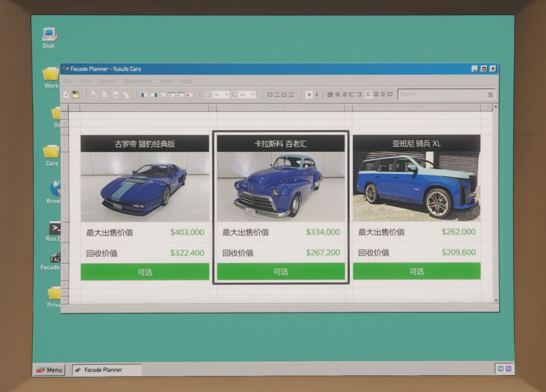Click the $322,400 recovery value
This screenshot has height=392, width=546.
tap(187, 253)
